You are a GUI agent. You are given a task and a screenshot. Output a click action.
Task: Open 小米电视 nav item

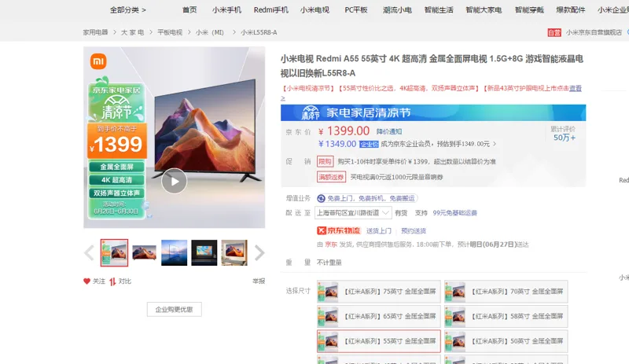point(315,10)
